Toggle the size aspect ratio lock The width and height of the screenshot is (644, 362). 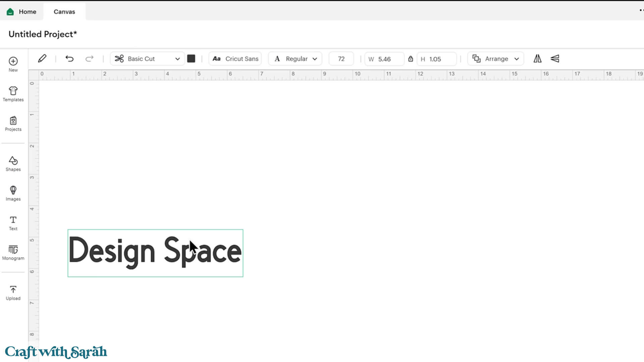(x=411, y=59)
